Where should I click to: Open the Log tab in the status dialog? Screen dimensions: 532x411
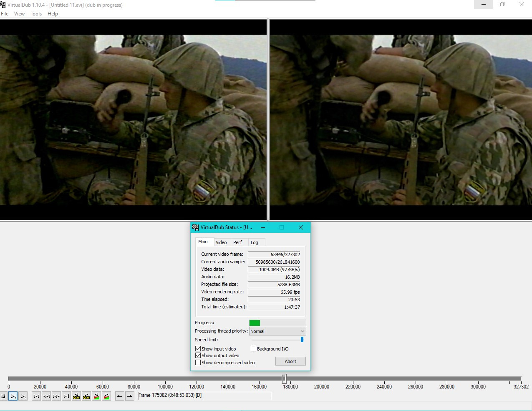(254, 242)
